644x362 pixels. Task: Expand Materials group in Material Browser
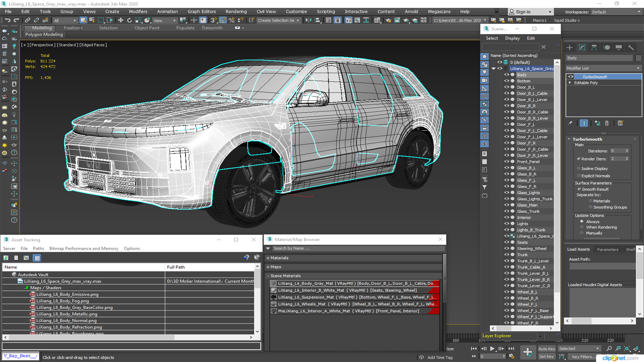click(268, 258)
